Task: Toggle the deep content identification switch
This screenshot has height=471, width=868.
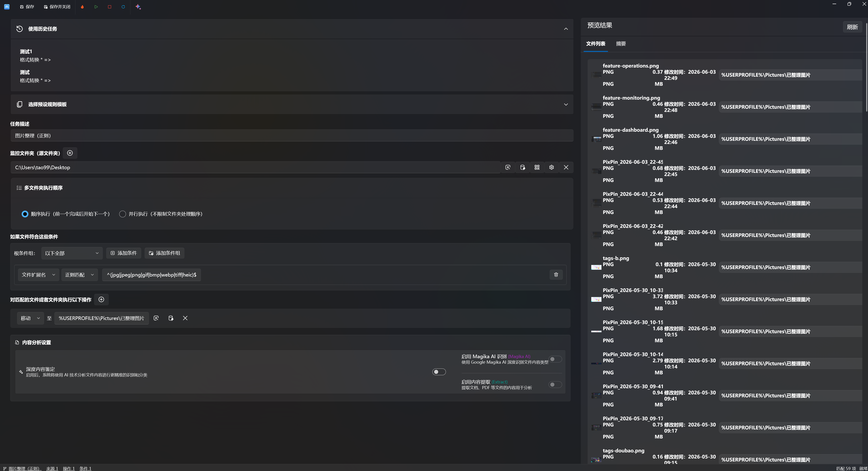Action: [x=439, y=372]
